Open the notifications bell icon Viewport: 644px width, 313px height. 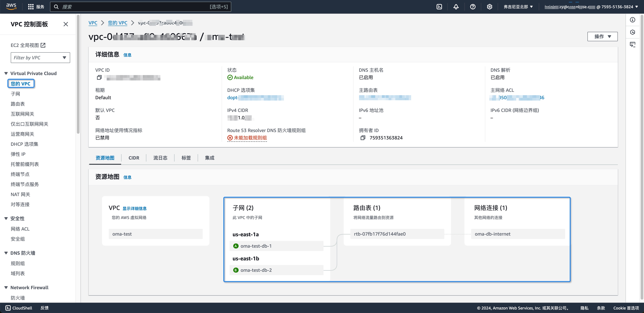click(x=456, y=7)
